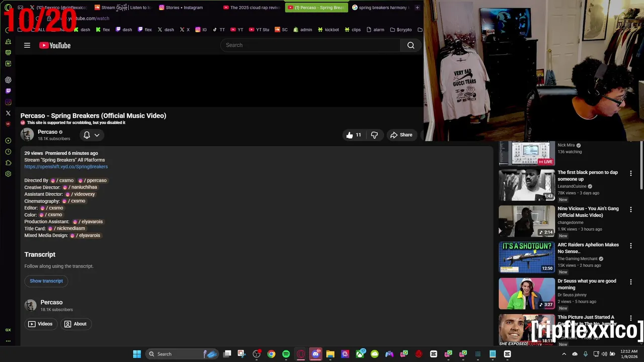644x362 pixels.
Task: Open the microphone tray icon
Action: tap(586, 354)
